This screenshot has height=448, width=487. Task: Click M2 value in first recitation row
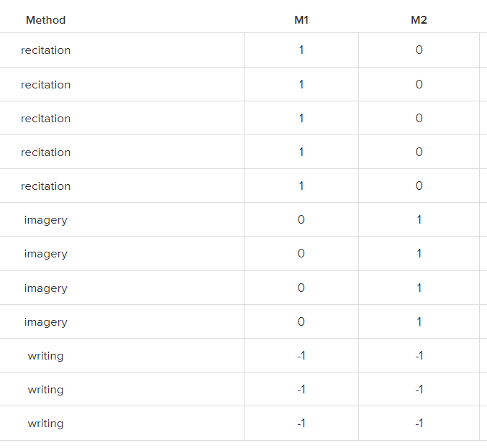click(x=419, y=50)
